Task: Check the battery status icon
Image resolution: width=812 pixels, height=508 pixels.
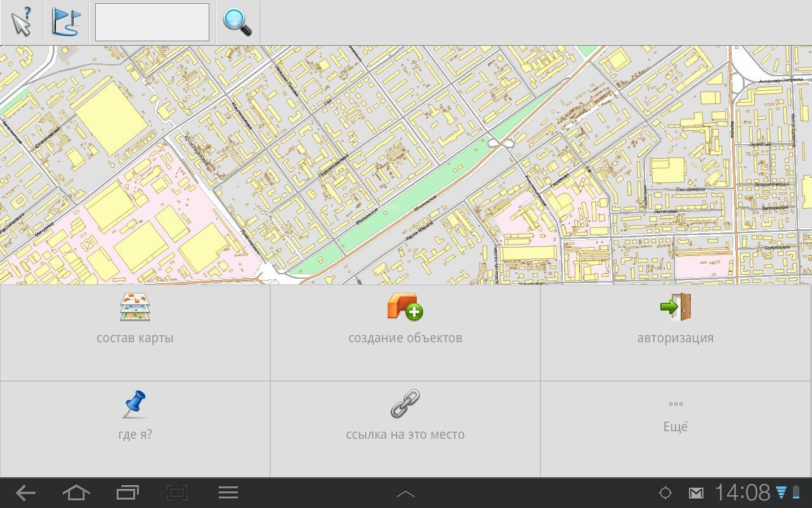Action: point(796,493)
